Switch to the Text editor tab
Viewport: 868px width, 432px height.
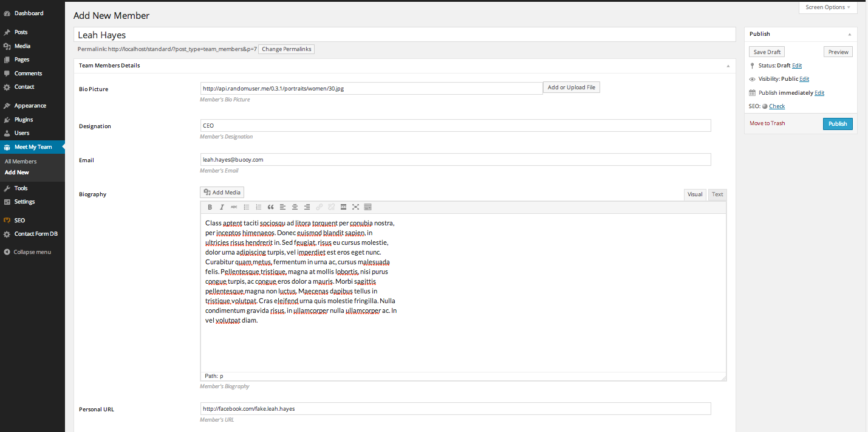click(x=717, y=194)
